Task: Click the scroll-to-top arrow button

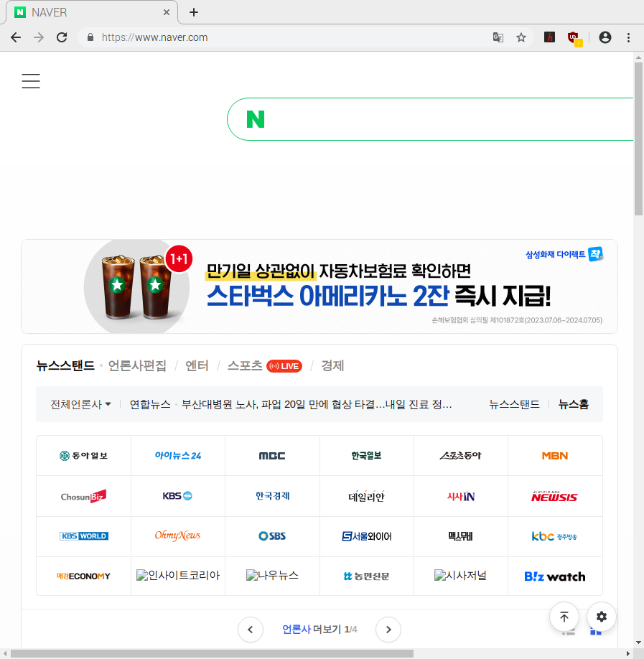Action: pyautogui.click(x=564, y=617)
